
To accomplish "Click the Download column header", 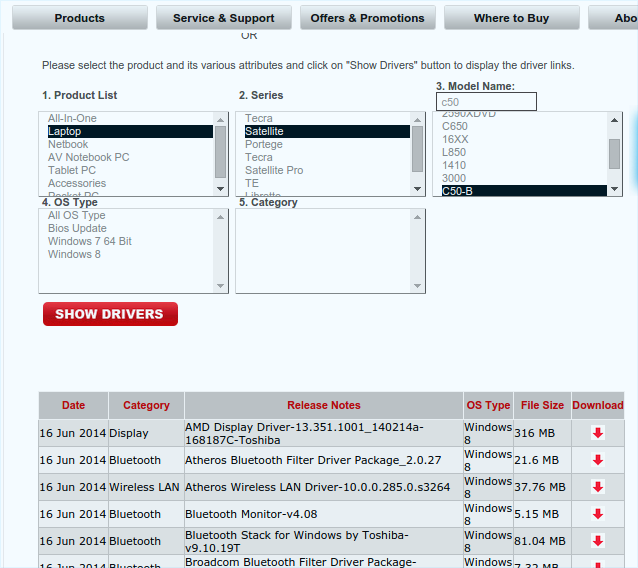I will click(x=598, y=405).
